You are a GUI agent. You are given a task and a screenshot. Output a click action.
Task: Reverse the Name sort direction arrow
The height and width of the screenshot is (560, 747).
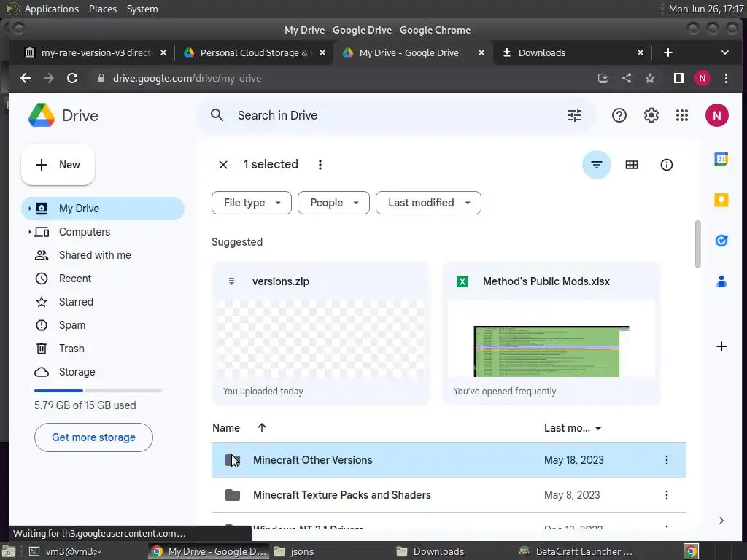(x=262, y=427)
